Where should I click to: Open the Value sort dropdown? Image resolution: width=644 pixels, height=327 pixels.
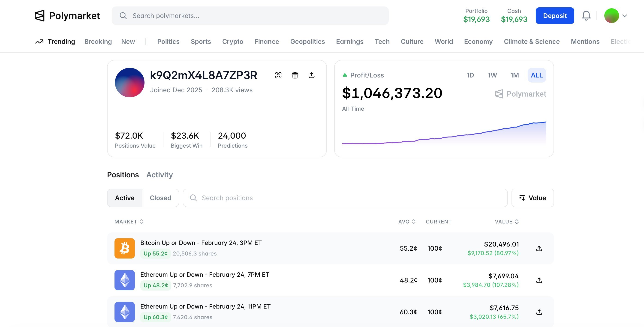pyautogui.click(x=533, y=198)
